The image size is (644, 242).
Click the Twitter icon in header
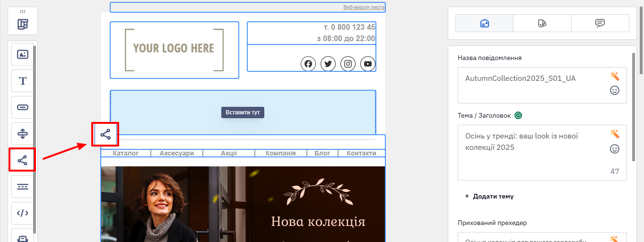pos(328,64)
